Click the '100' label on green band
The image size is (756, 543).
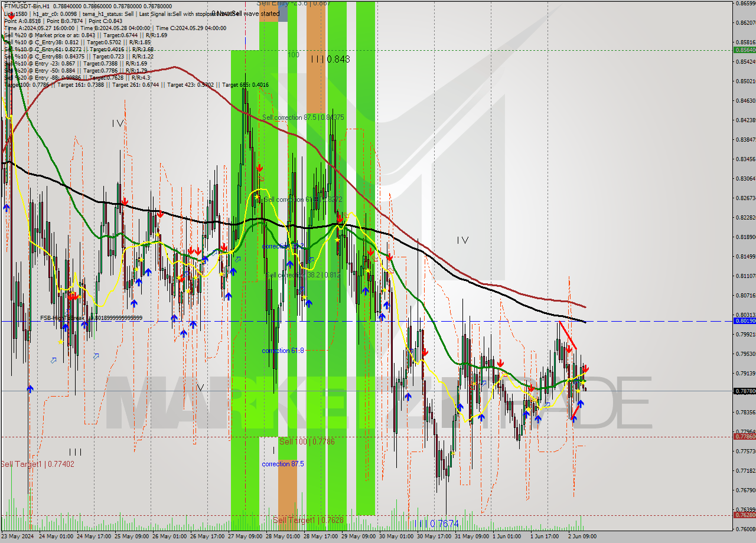(x=293, y=54)
